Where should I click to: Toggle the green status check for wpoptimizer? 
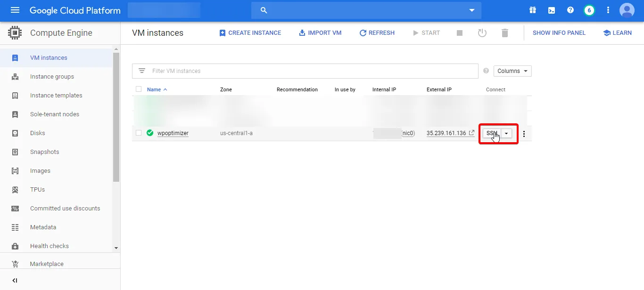click(x=149, y=133)
